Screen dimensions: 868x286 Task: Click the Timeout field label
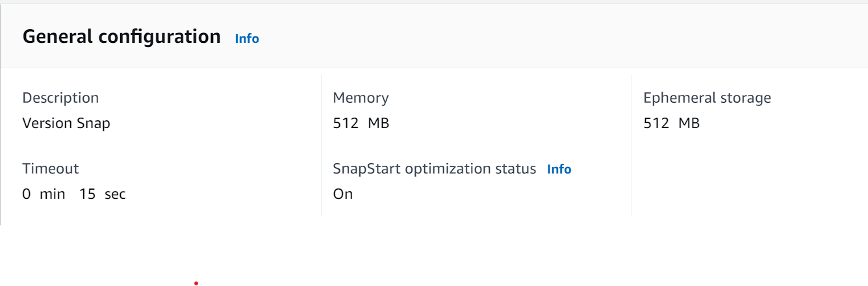tap(50, 168)
